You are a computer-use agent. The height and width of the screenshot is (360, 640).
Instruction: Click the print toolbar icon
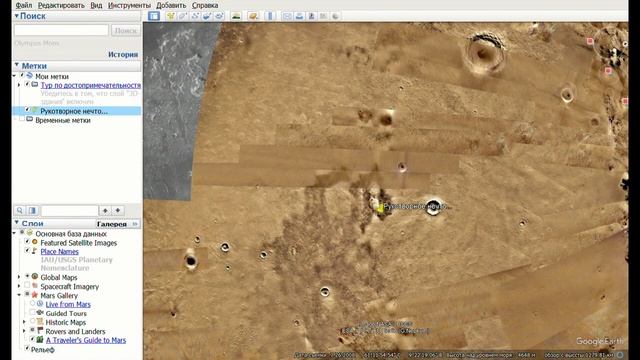pyautogui.click(x=299, y=16)
